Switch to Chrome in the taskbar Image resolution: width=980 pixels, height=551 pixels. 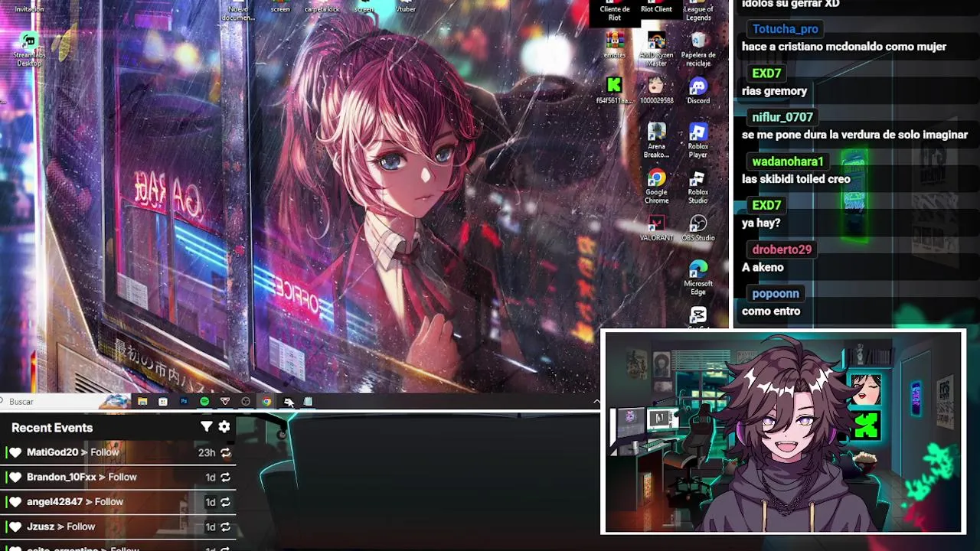tap(266, 401)
